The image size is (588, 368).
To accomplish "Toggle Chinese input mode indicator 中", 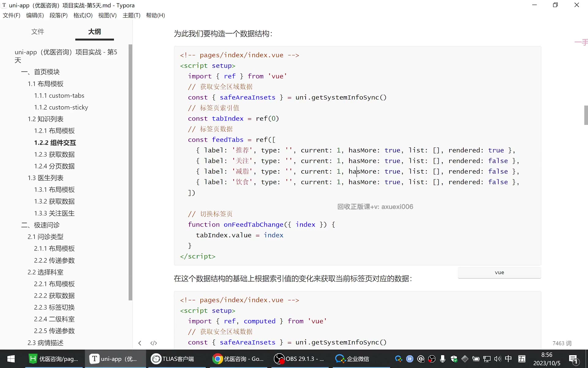I will pyautogui.click(x=508, y=358).
